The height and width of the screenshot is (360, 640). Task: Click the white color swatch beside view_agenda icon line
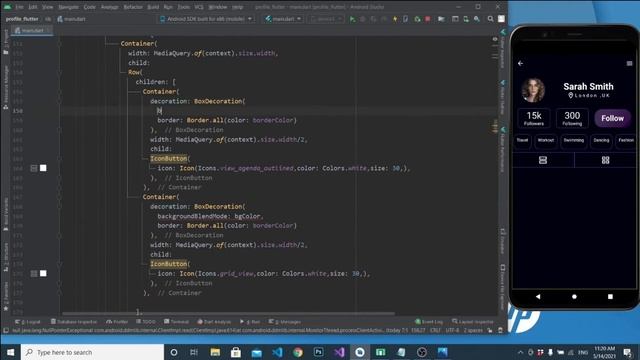coord(43,168)
